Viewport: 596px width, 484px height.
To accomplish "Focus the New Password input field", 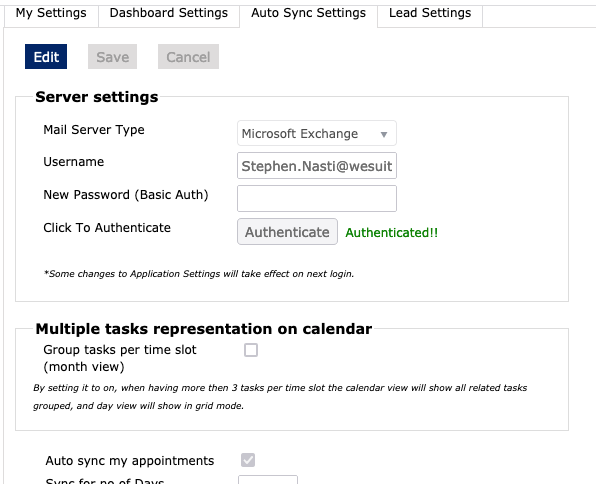I will [x=317, y=198].
